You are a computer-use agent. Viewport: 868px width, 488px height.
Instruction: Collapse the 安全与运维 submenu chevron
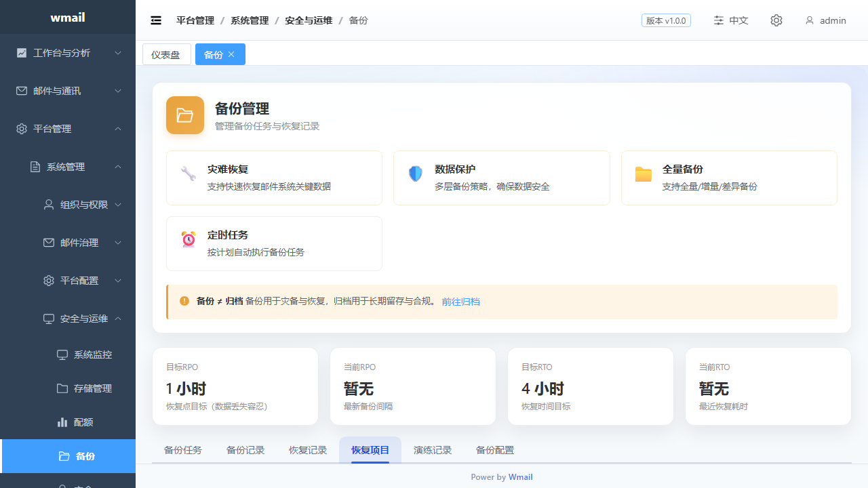point(118,319)
